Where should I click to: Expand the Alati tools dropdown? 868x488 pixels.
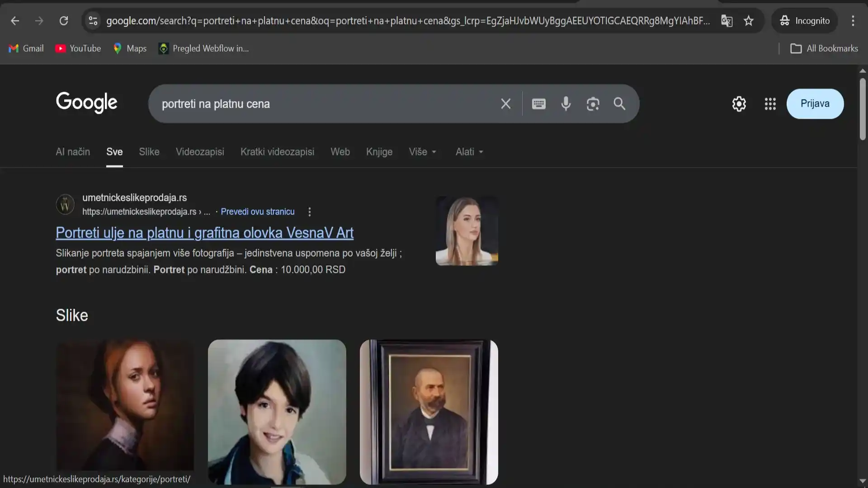pyautogui.click(x=469, y=152)
